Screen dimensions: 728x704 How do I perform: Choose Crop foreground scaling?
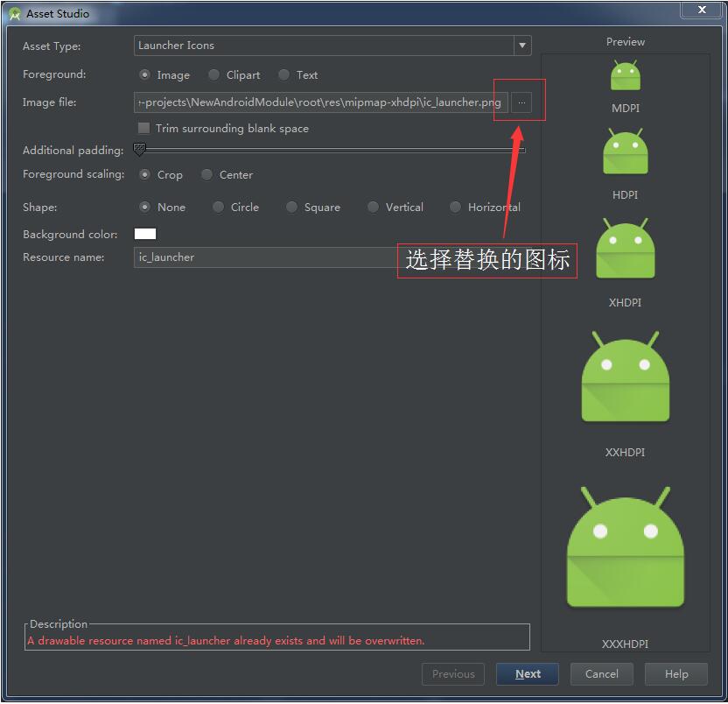145,175
